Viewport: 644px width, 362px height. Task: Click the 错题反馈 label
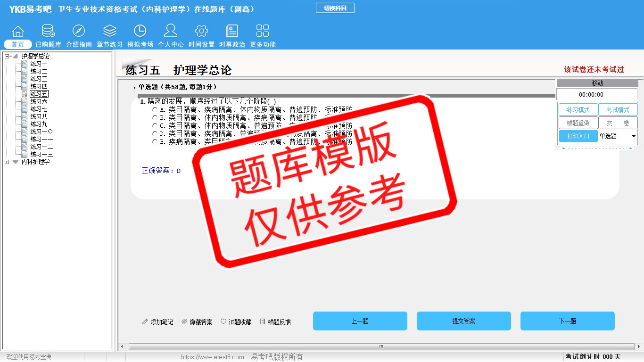(279, 322)
